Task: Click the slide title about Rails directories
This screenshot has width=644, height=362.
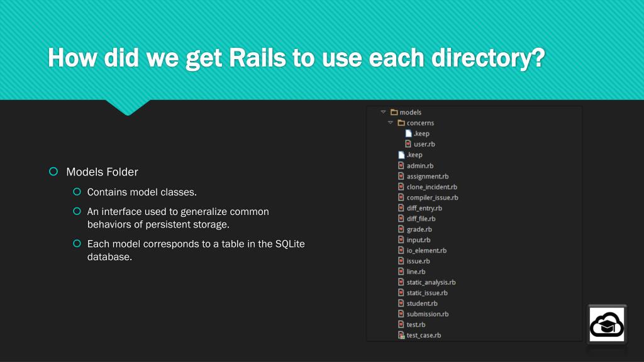Action: coord(296,57)
